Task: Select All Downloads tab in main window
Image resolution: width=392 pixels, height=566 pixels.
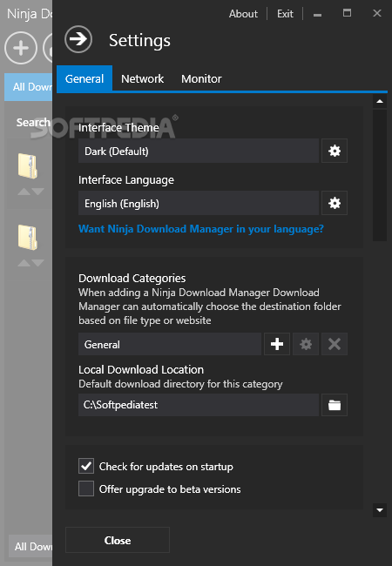Action: click(29, 86)
